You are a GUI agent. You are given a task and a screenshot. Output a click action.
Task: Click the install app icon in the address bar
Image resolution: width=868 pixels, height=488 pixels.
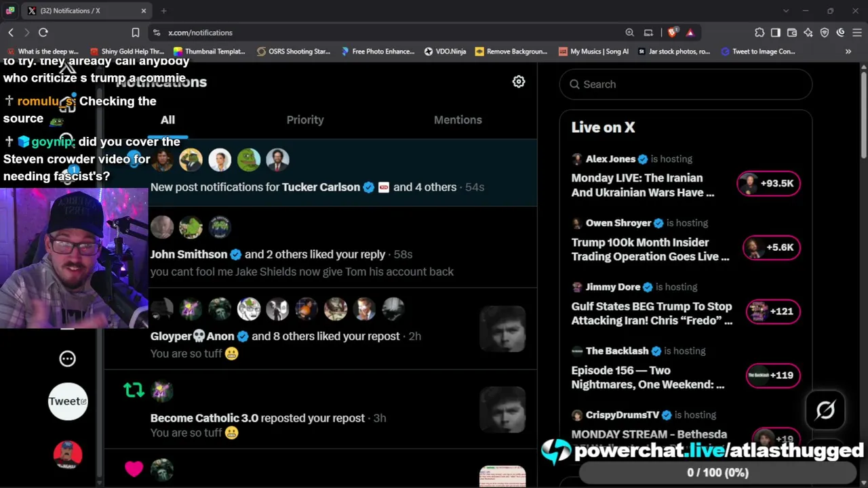tap(648, 33)
